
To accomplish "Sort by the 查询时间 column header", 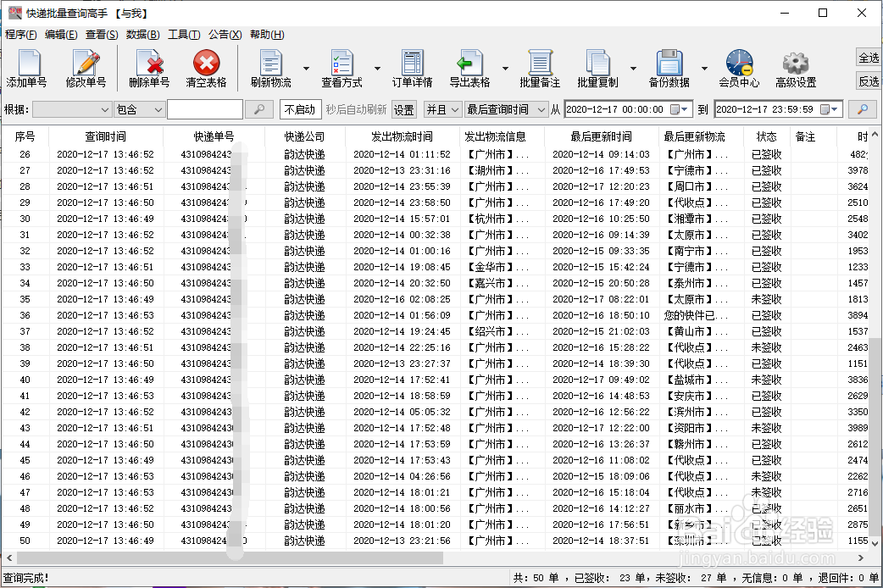I will [x=106, y=137].
